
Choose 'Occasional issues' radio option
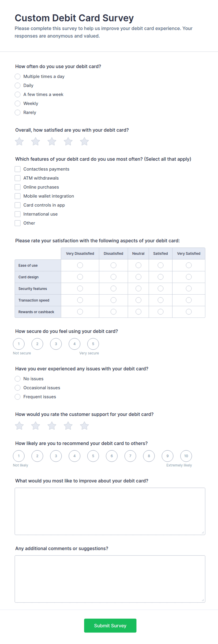tap(18, 388)
